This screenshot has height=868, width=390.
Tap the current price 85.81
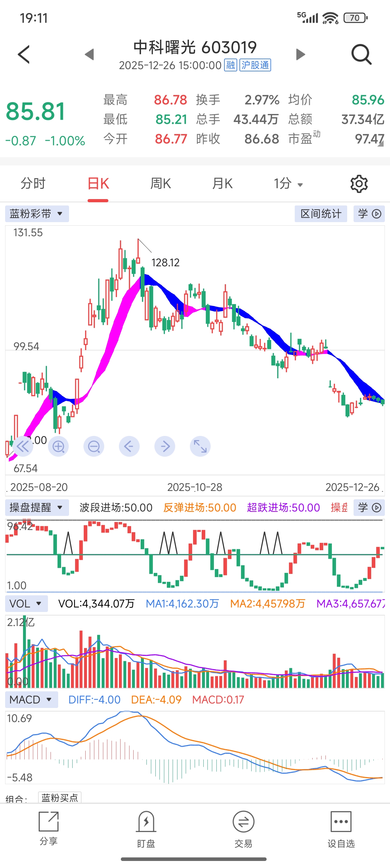35,111
